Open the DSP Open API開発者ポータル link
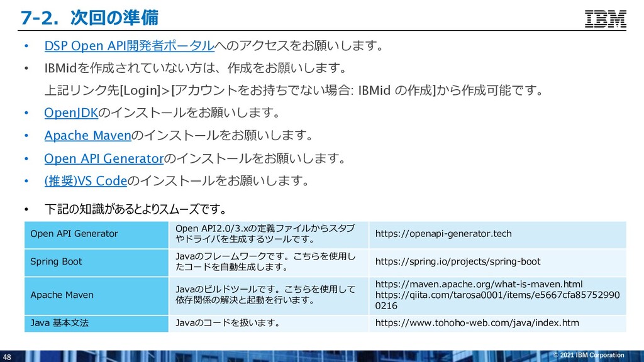This screenshot has width=644, height=362. tap(130, 45)
